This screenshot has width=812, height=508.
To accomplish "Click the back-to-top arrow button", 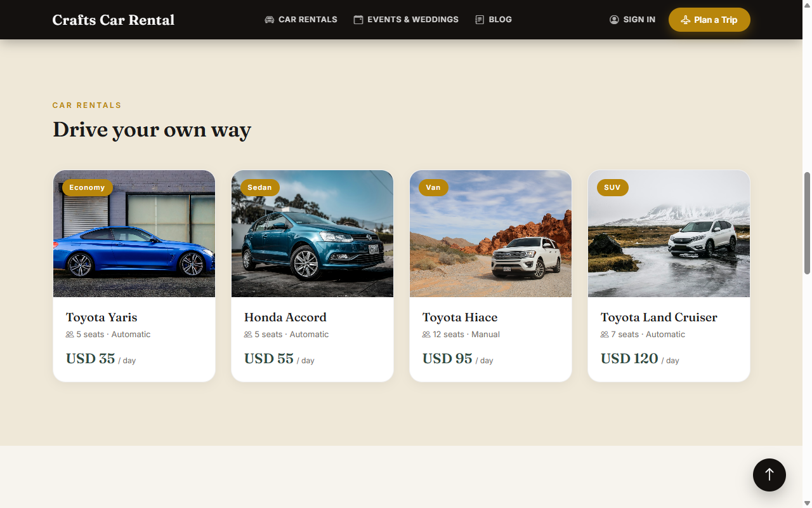I will coord(769,474).
